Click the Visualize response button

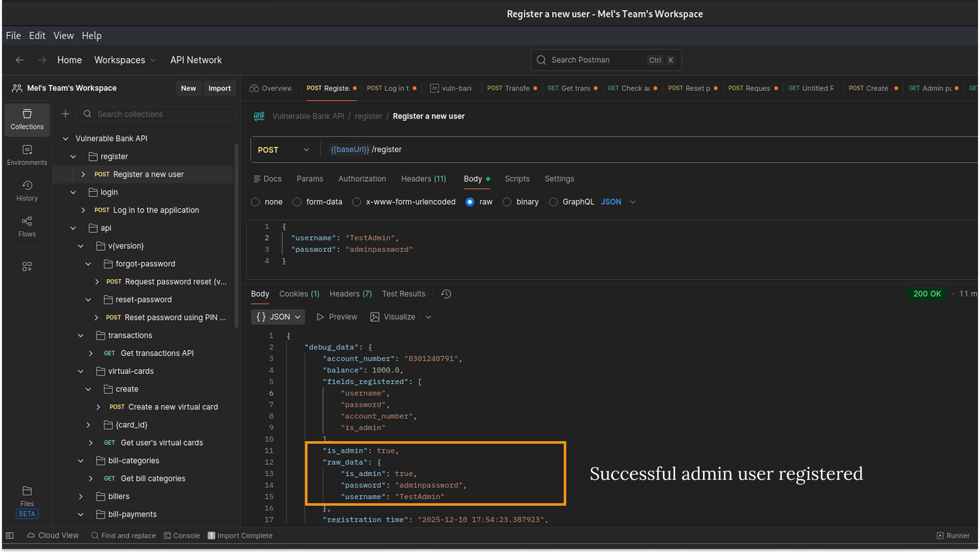point(393,317)
